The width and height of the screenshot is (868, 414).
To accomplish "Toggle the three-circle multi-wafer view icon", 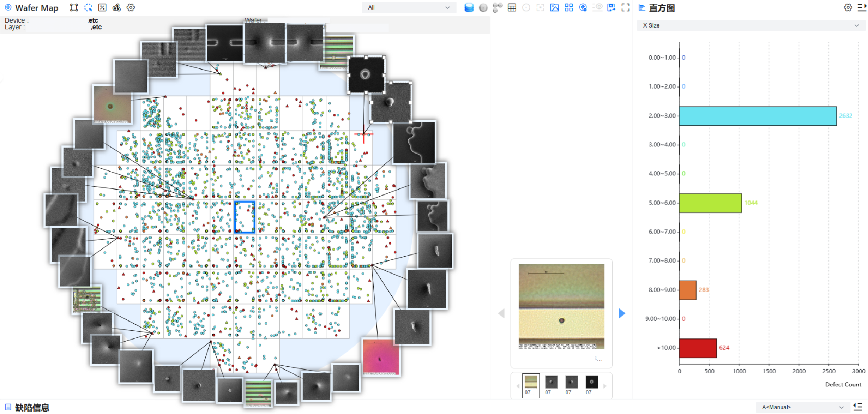I will 497,8.
